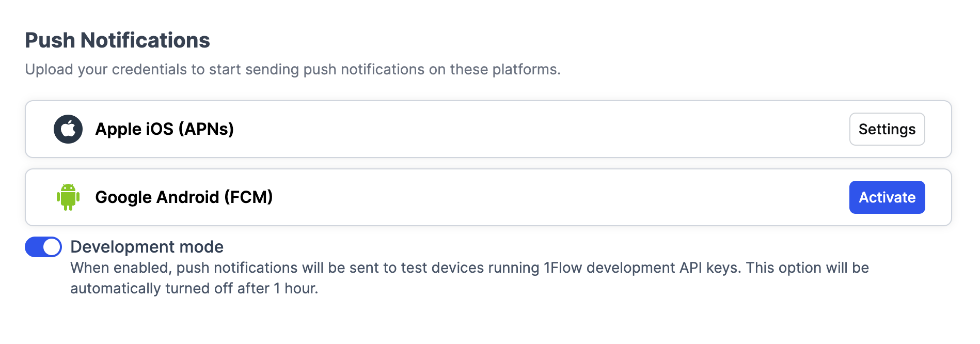Click the 'automatically turned off after 1 hour' line
Screen dimensions: 980x344
tap(194, 288)
